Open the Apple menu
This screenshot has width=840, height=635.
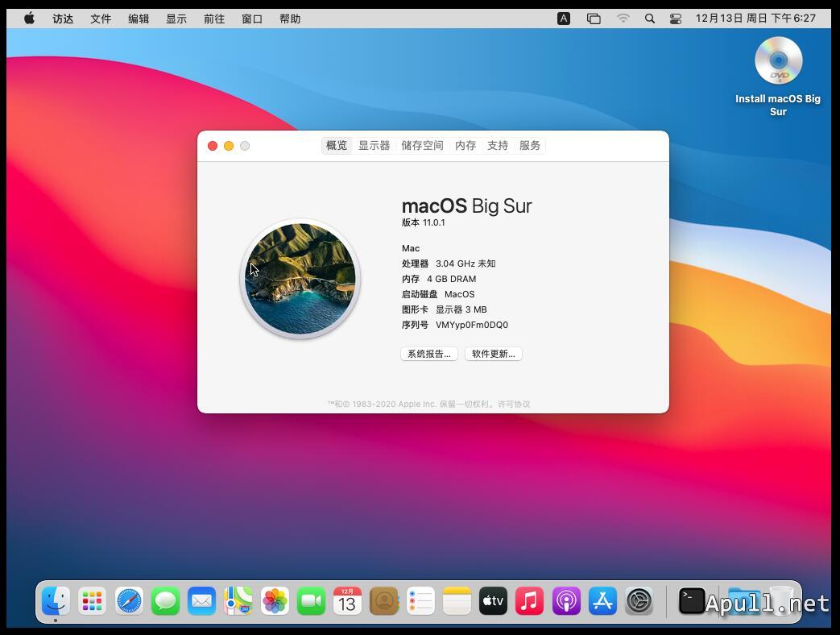(x=30, y=19)
